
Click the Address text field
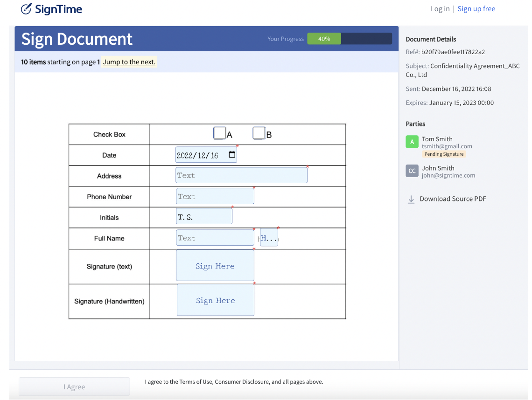pyautogui.click(x=241, y=175)
